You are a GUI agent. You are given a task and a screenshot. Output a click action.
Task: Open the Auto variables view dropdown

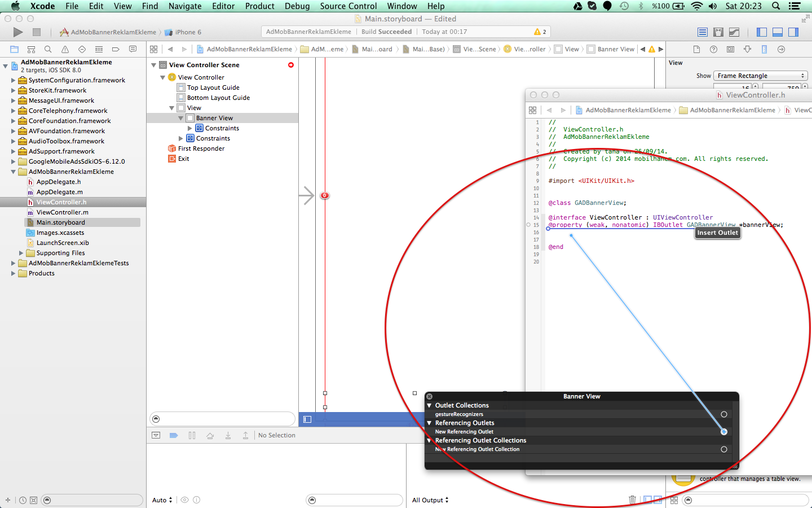162,500
